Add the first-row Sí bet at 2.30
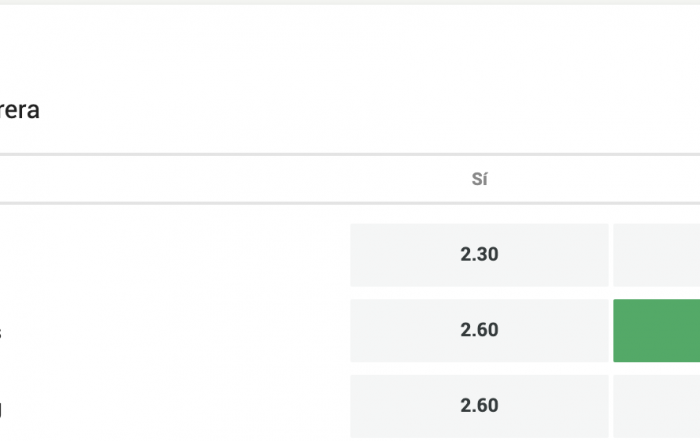This screenshot has height=441, width=700. [479, 255]
